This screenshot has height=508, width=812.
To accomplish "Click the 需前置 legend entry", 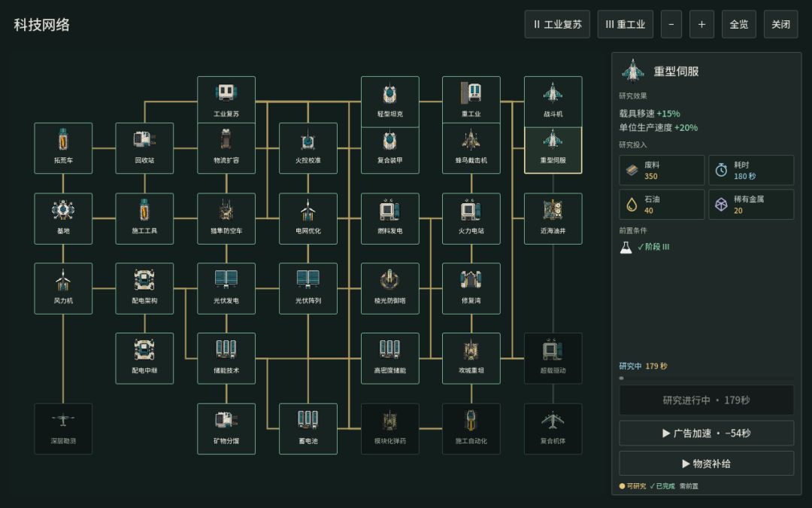I will coord(689,486).
